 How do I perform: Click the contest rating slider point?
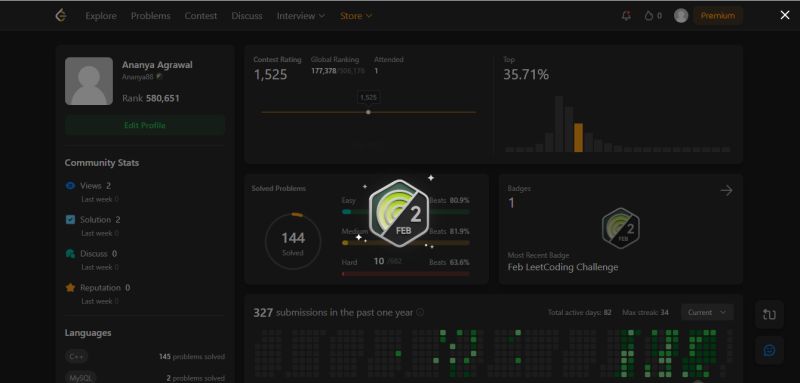[x=368, y=112]
